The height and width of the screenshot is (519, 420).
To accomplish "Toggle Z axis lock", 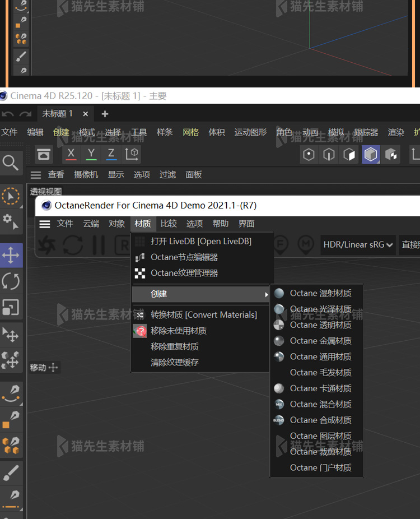I will pos(111,154).
